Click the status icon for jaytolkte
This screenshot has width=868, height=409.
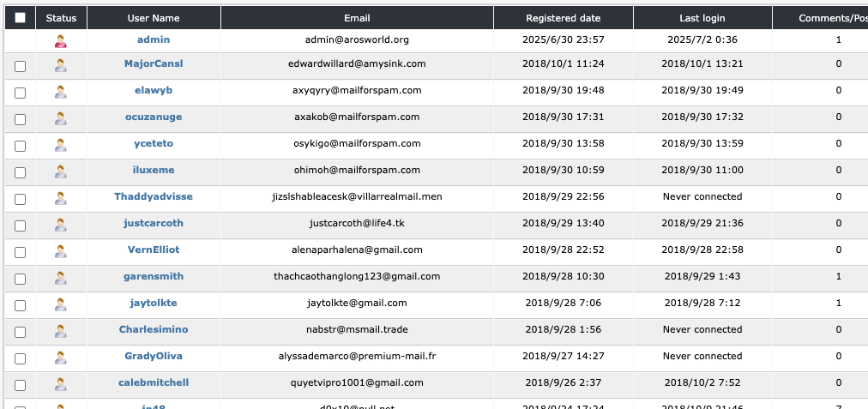click(x=61, y=305)
